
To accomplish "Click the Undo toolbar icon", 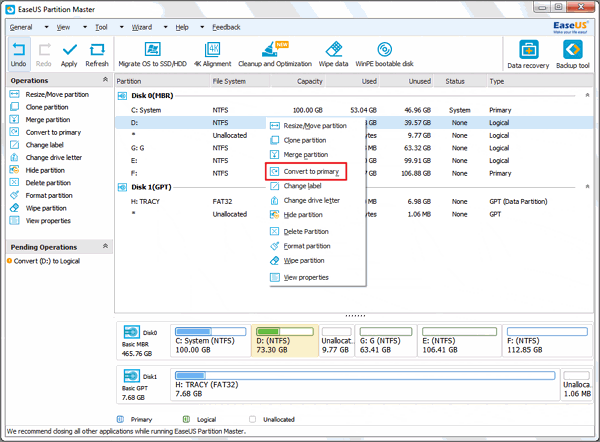I will [x=18, y=55].
